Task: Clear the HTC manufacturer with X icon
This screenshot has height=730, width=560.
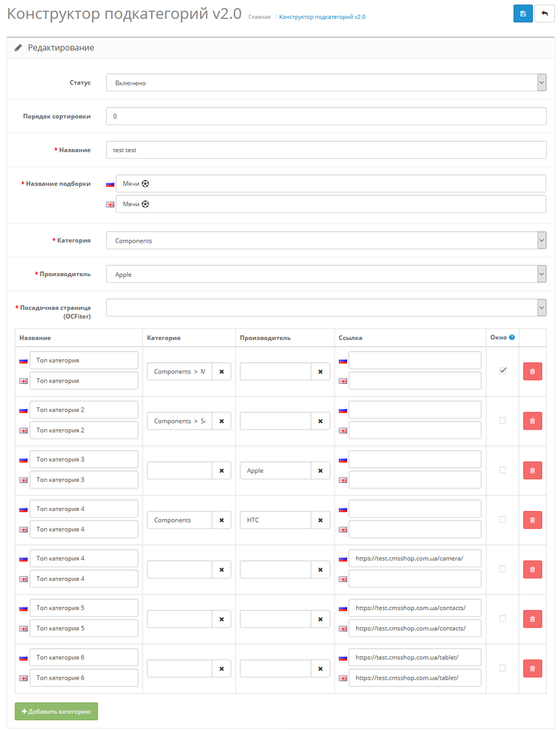Action: click(x=320, y=520)
